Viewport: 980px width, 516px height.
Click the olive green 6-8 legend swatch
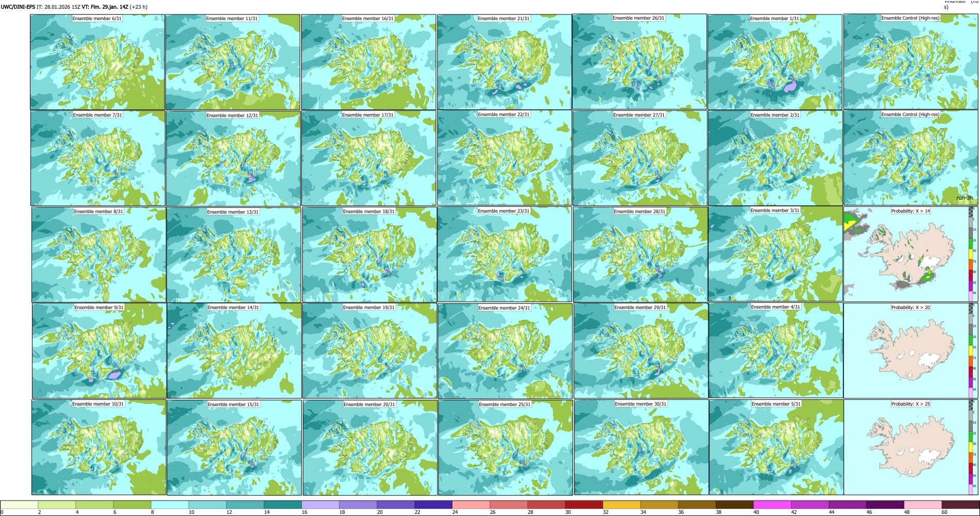click(132, 505)
